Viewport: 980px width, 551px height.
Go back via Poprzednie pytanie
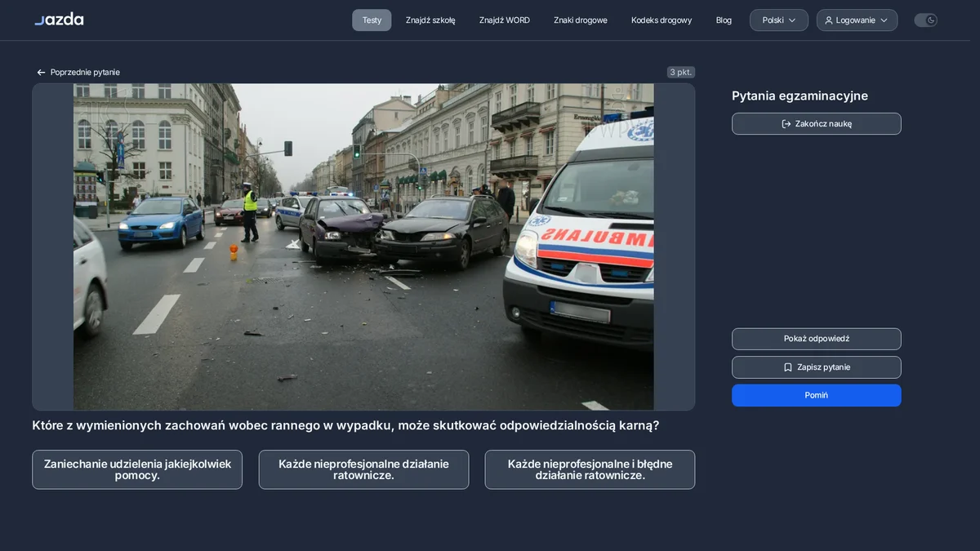(x=78, y=73)
